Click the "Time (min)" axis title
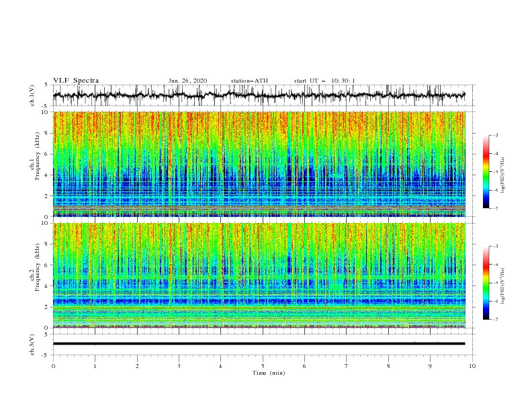Image resolution: width=532 pixels, height=411 pixels. point(269,373)
